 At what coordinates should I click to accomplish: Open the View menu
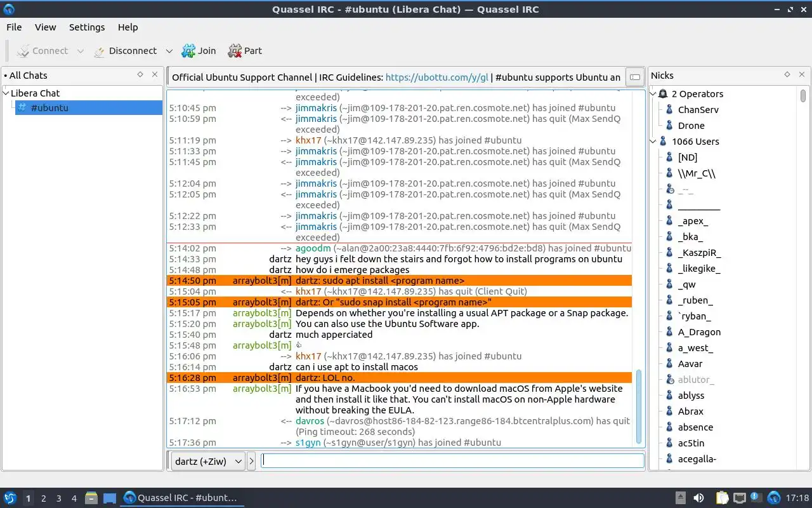click(46, 27)
